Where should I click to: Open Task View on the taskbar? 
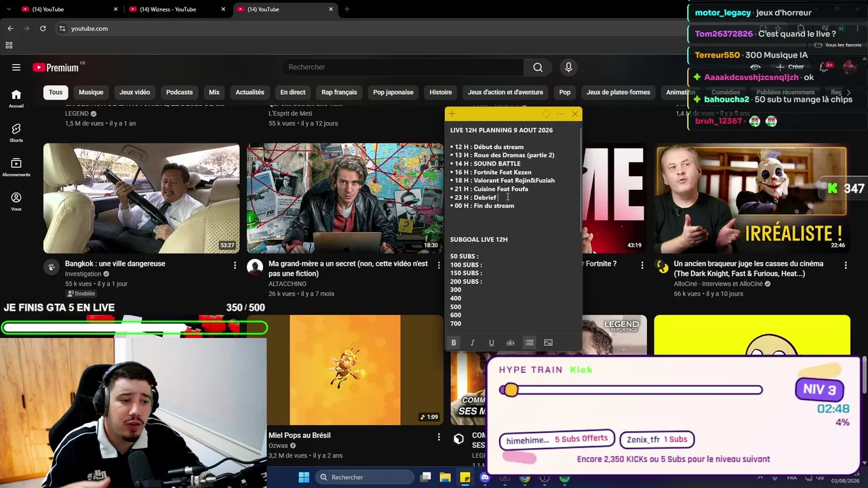tap(425, 477)
